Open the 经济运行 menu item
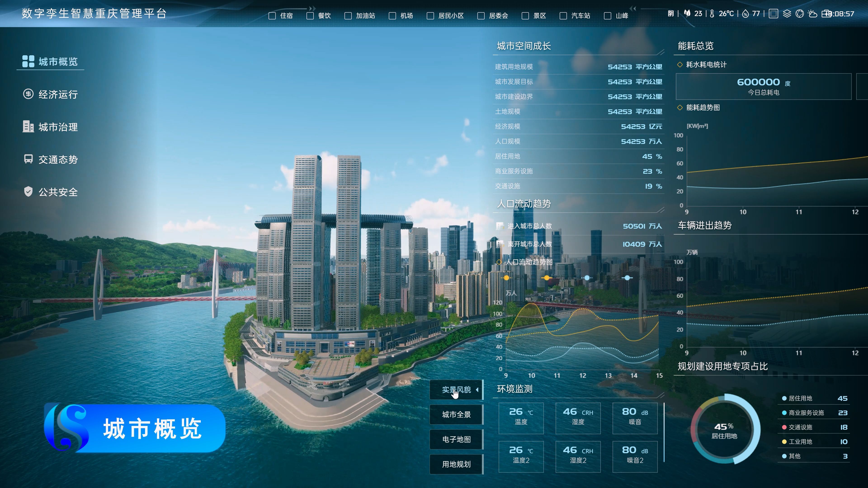 coord(58,94)
